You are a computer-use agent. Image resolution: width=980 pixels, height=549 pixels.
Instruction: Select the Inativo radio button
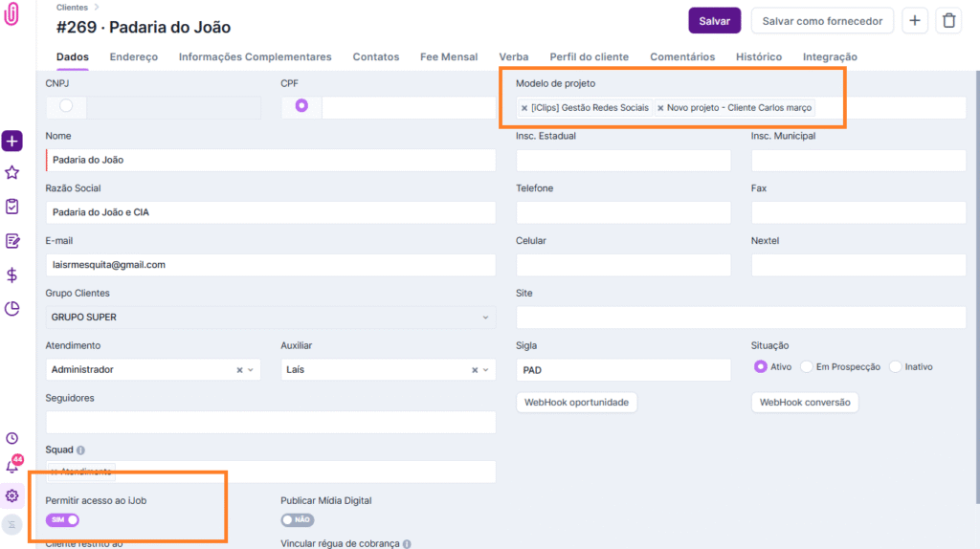coord(896,366)
